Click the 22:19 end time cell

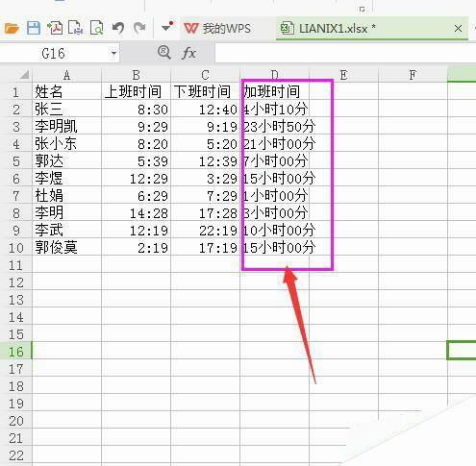(205, 231)
